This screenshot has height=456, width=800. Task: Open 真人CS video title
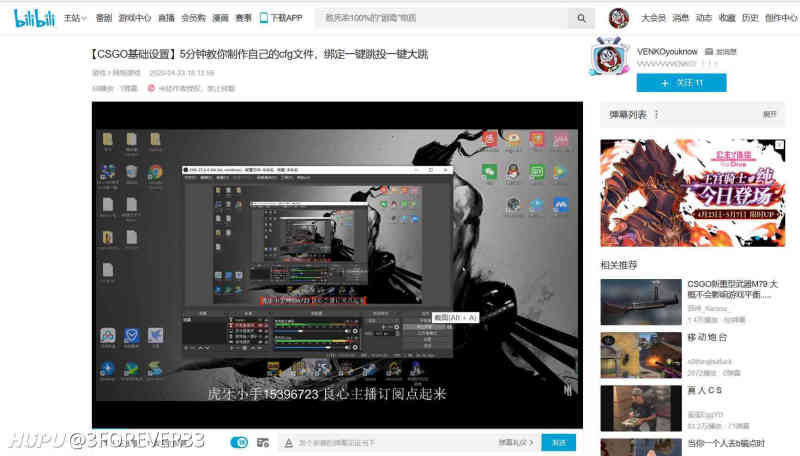coord(705,390)
